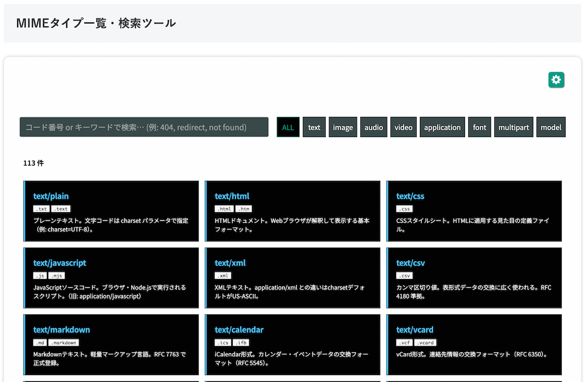The width and height of the screenshot is (588, 382).
Task: Toggle the text category filter
Action: coord(314,127)
